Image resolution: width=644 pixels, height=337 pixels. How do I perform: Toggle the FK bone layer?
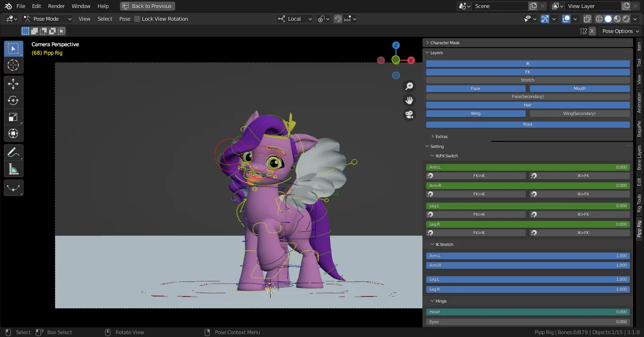point(527,72)
